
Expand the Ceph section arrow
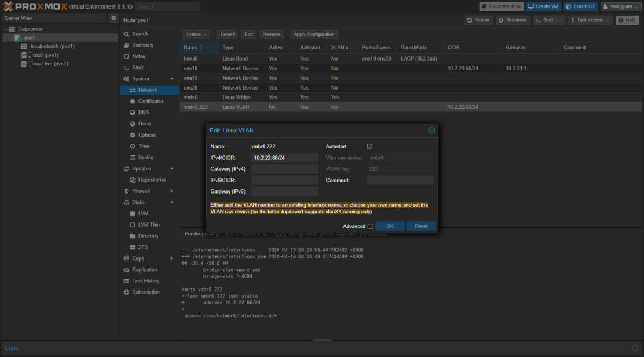coord(172,259)
